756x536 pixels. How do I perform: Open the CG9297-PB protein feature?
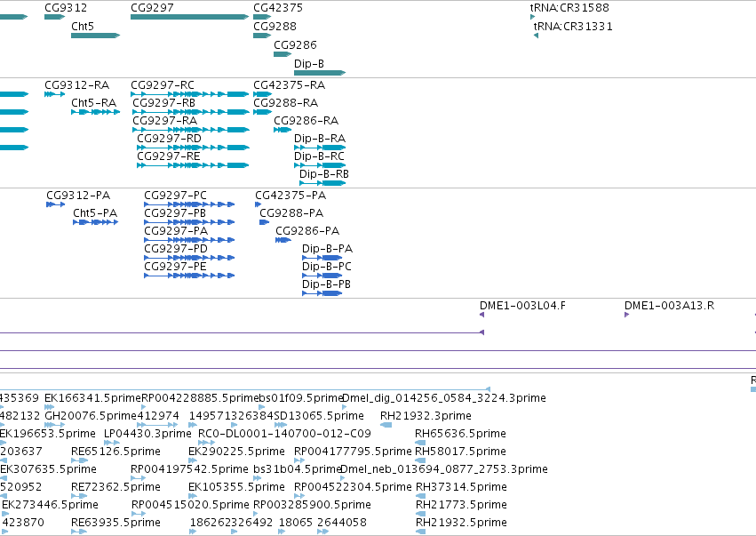[189, 222]
